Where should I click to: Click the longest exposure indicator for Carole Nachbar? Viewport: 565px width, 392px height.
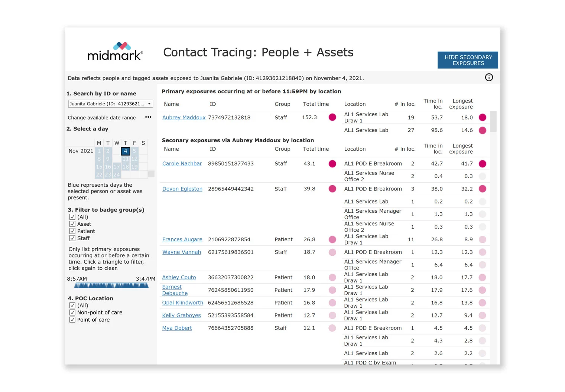tap(482, 163)
